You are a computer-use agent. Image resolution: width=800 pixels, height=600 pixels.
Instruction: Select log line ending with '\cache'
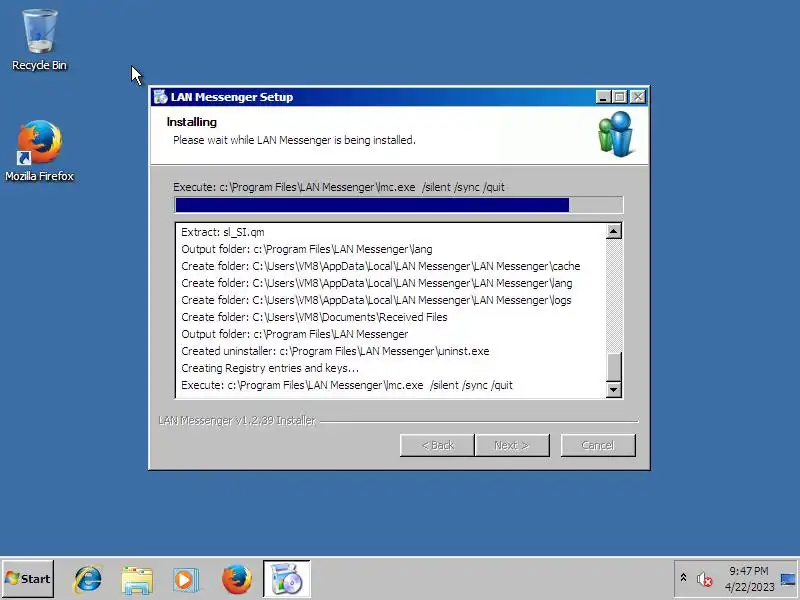[x=381, y=266]
